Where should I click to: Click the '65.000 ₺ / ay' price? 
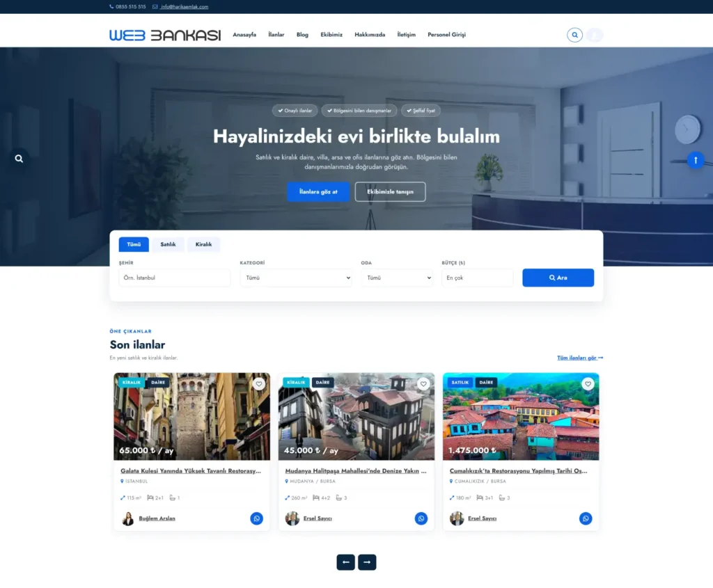(146, 450)
